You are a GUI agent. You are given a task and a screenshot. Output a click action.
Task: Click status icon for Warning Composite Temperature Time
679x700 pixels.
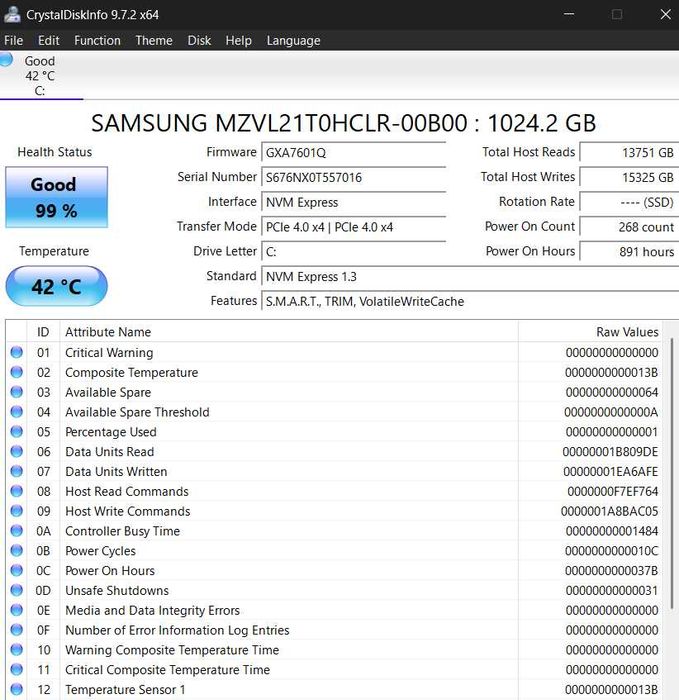click(17, 650)
